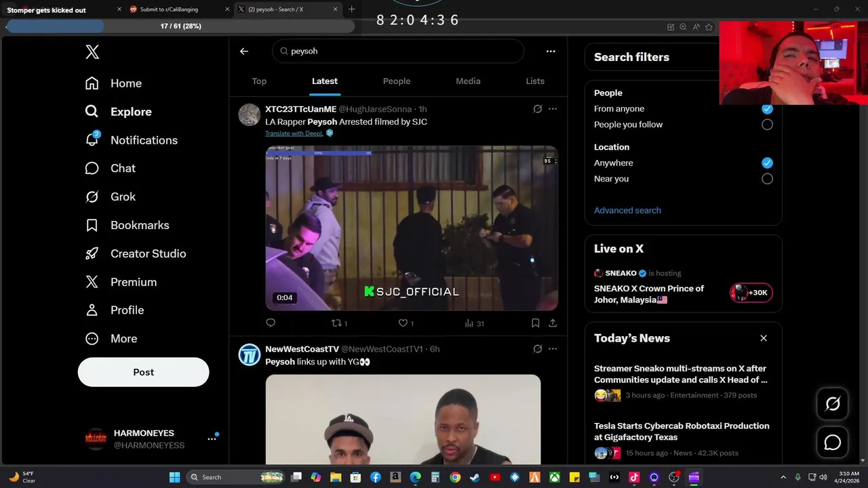Show hidden system tray icons

[x=783, y=477]
